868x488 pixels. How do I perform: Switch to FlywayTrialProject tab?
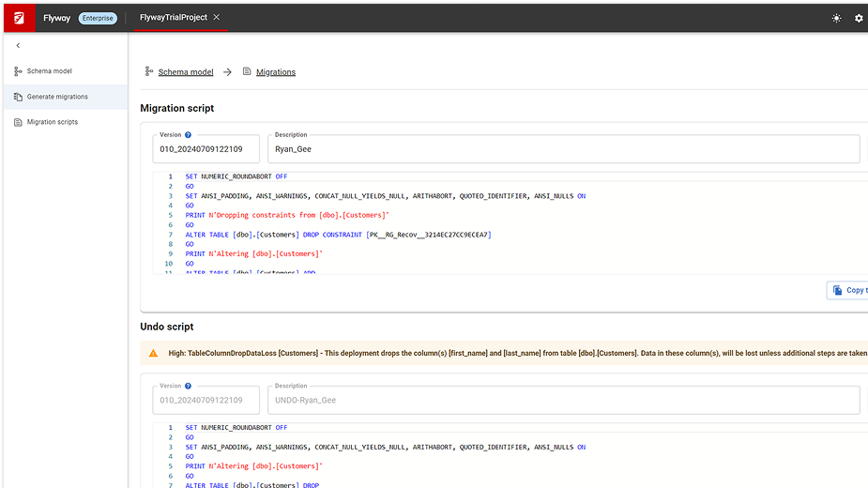[x=173, y=18]
